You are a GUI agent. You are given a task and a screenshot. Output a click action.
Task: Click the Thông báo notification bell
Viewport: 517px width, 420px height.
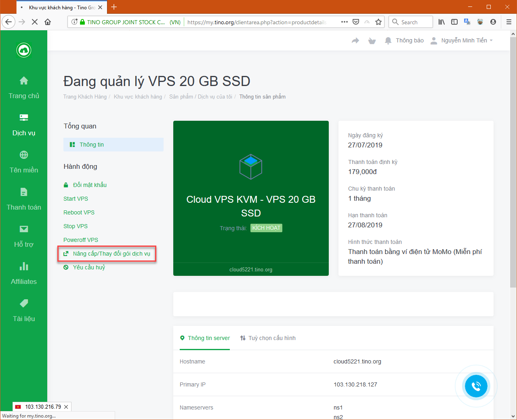404,40
